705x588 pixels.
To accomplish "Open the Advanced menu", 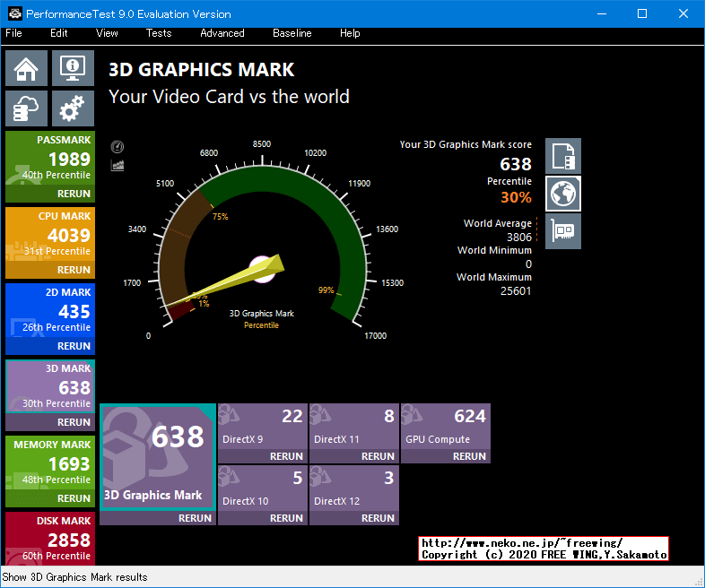I will pos(222,33).
